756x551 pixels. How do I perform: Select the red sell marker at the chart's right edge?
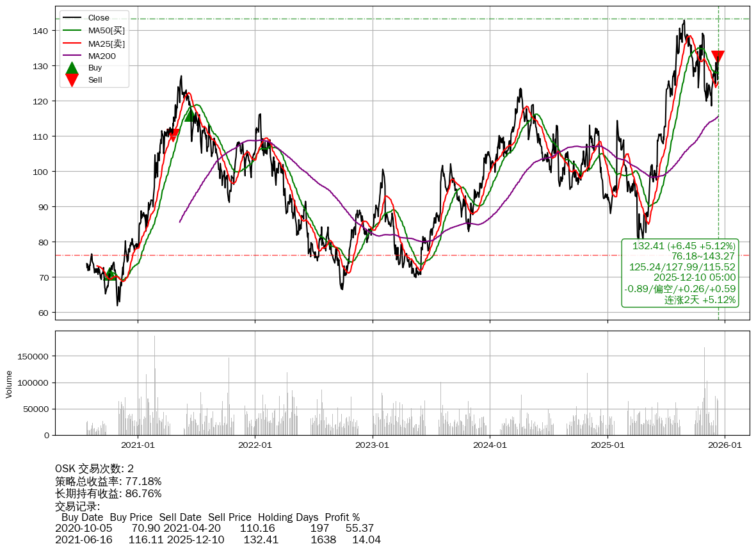pos(718,56)
